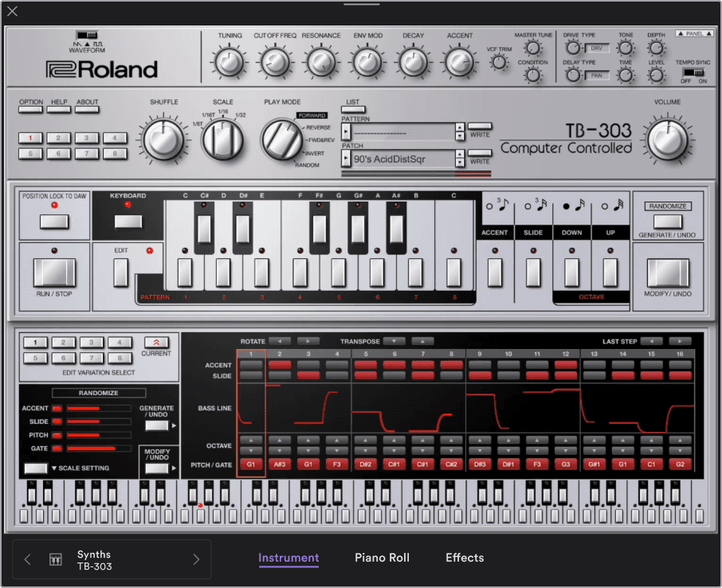The image size is (722, 588).
Task: Click the Env Mod knob
Action: pyautogui.click(x=367, y=63)
